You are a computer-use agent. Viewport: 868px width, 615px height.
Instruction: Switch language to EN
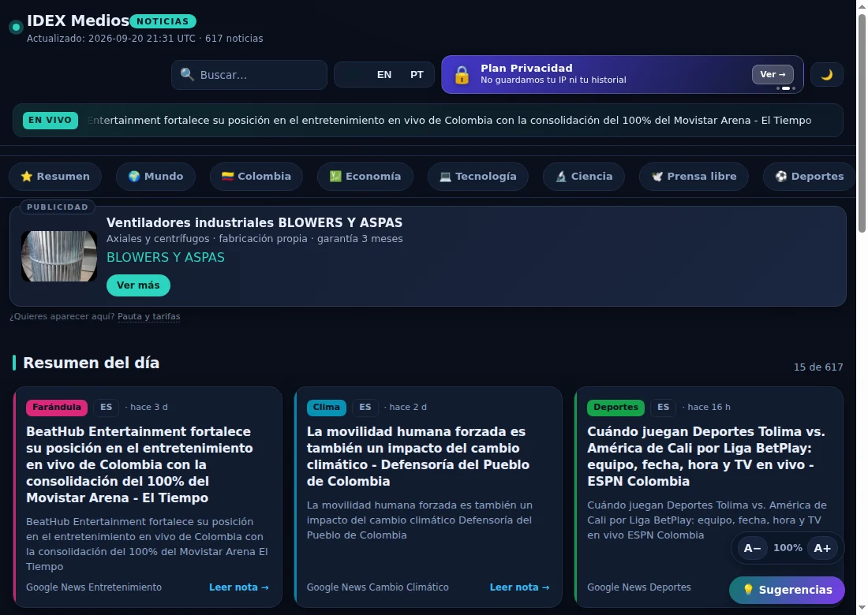pyautogui.click(x=384, y=75)
